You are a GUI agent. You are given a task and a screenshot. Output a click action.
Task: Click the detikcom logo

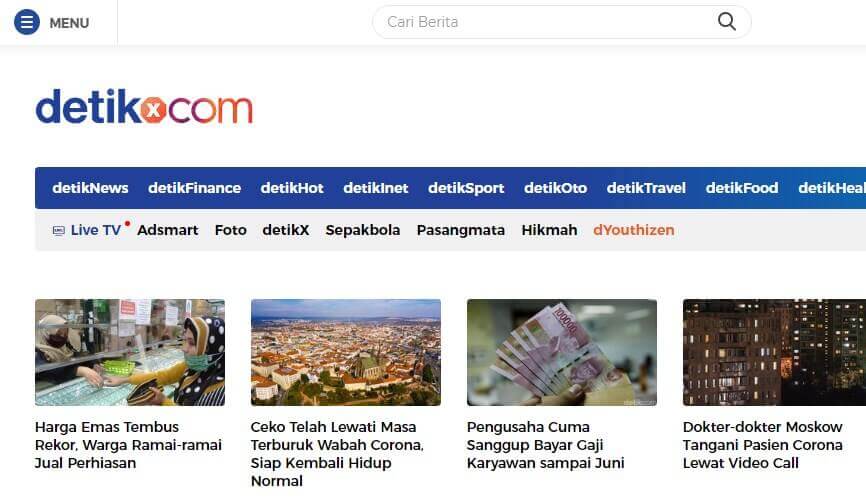click(x=144, y=107)
